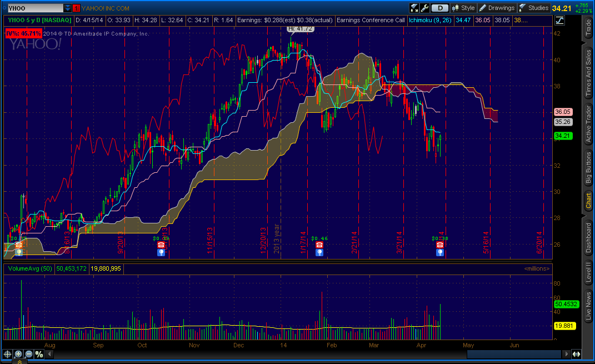Click the Earnings Conference Call header label
The height and width of the screenshot is (364, 595).
[371, 20]
